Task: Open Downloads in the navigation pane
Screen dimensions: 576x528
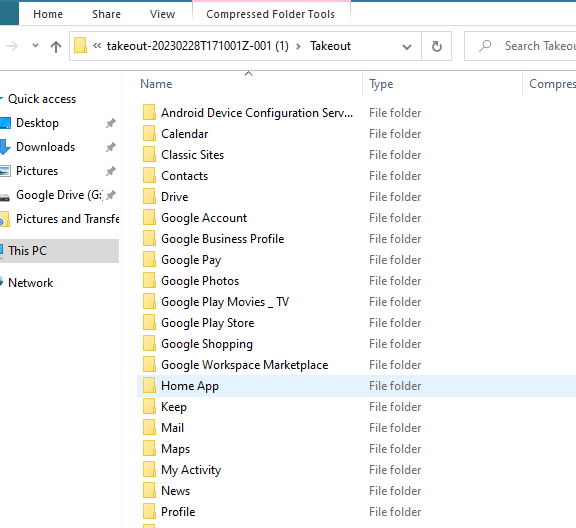Action: [45, 147]
